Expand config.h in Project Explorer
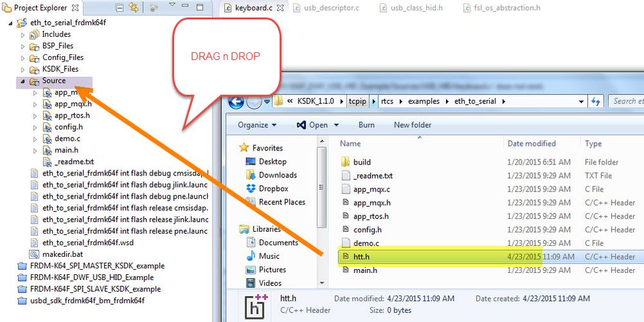This screenshot has width=644, height=322. coord(35,128)
